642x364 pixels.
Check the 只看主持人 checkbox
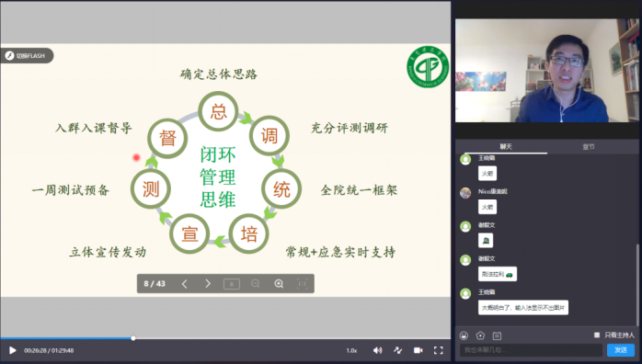597,336
